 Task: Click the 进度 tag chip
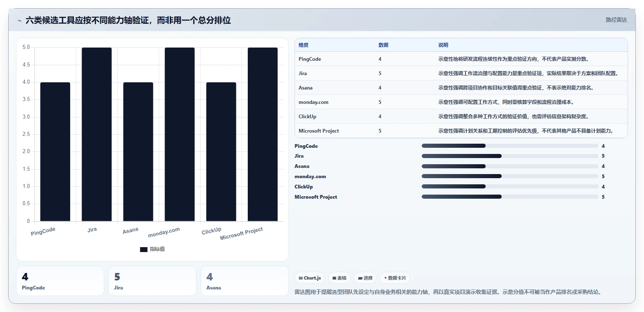pyautogui.click(x=365, y=278)
